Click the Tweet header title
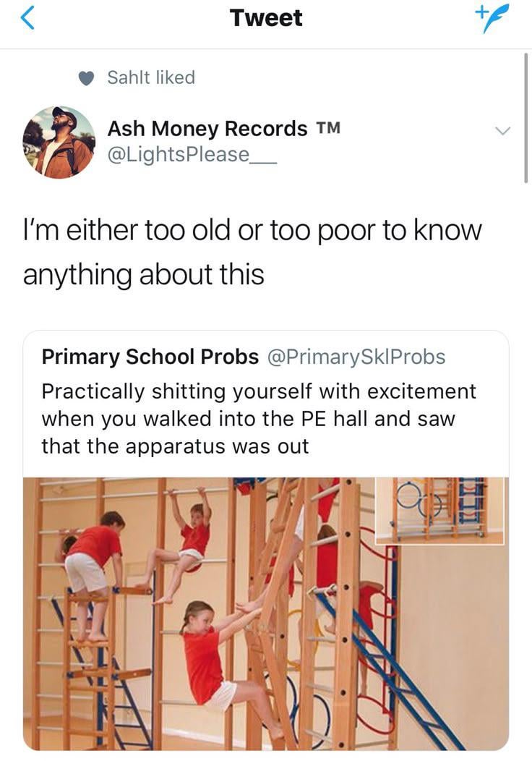 (266, 18)
